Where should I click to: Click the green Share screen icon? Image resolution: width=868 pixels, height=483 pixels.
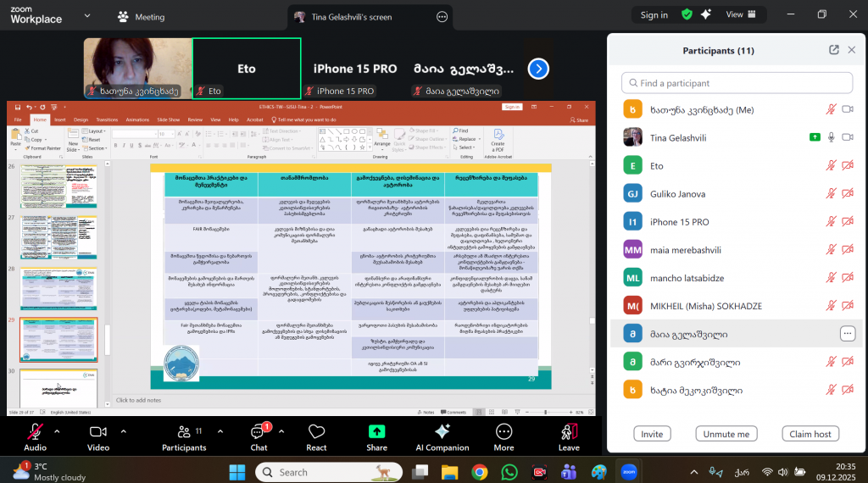coord(376,432)
